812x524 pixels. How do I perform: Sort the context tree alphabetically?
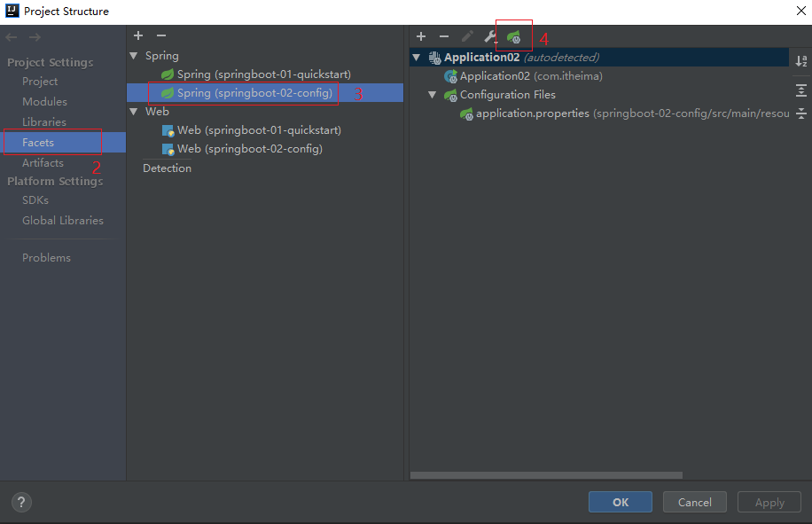(800, 61)
